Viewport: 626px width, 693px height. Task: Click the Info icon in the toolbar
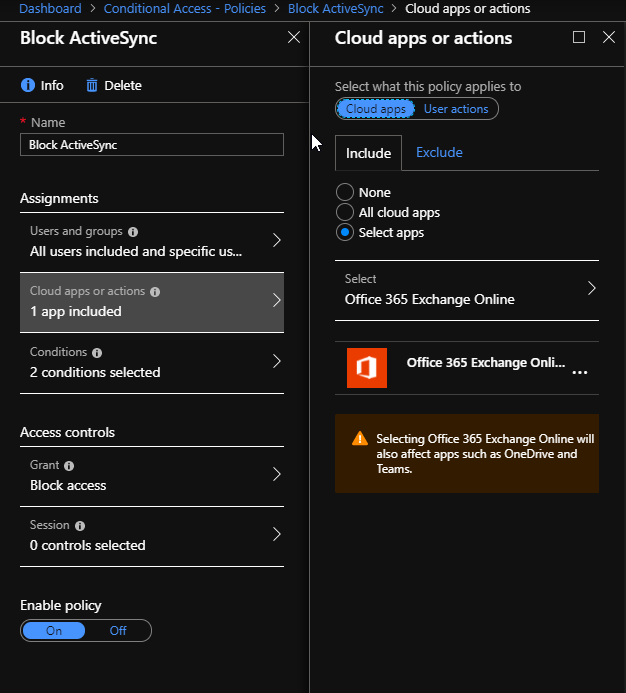click(28, 85)
